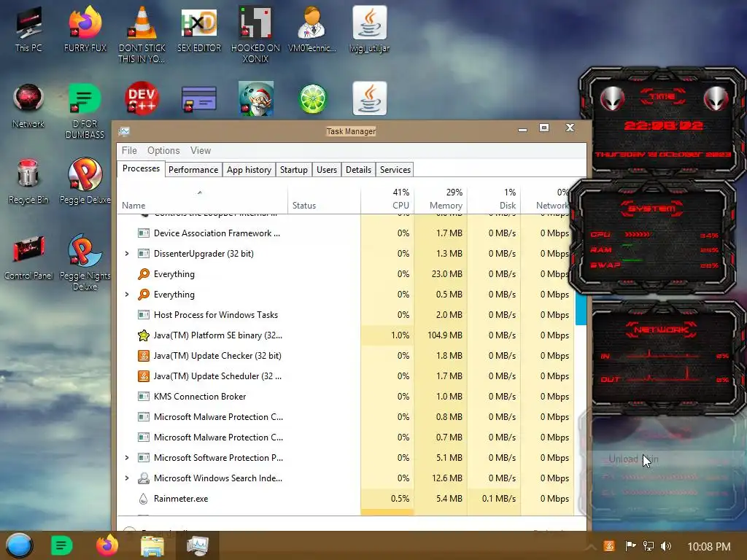Expand Microsoft Windows Search Indexer row
The height and width of the screenshot is (560, 747).
click(x=127, y=478)
